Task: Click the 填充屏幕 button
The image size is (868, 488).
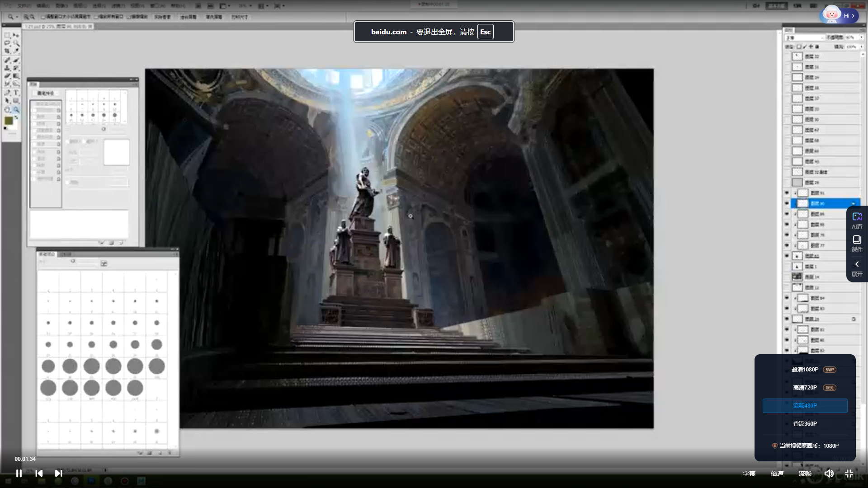Action: (x=214, y=17)
